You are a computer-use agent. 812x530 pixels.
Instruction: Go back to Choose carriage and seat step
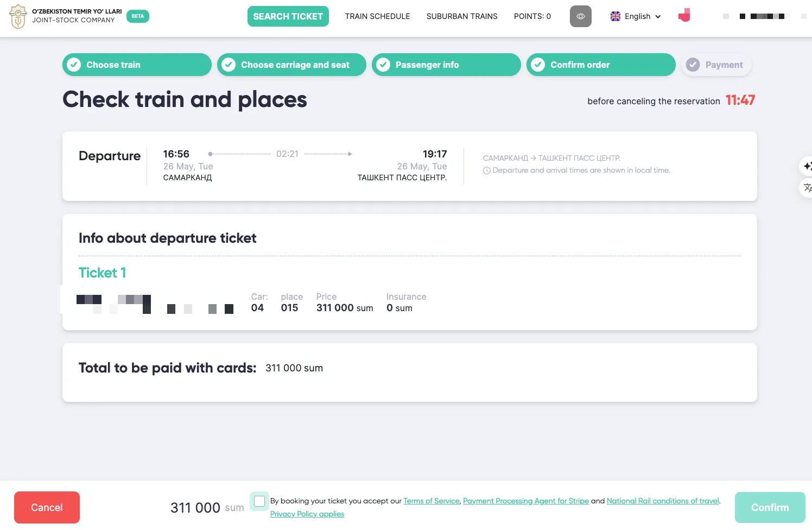coord(295,65)
